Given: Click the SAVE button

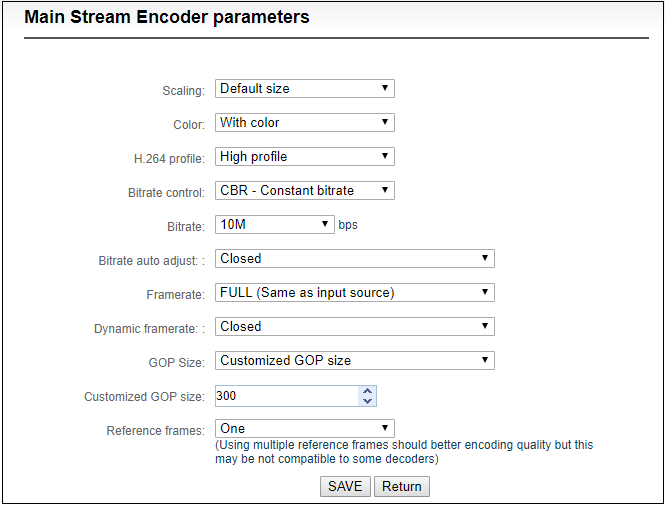Looking at the screenshot, I should [x=345, y=486].
